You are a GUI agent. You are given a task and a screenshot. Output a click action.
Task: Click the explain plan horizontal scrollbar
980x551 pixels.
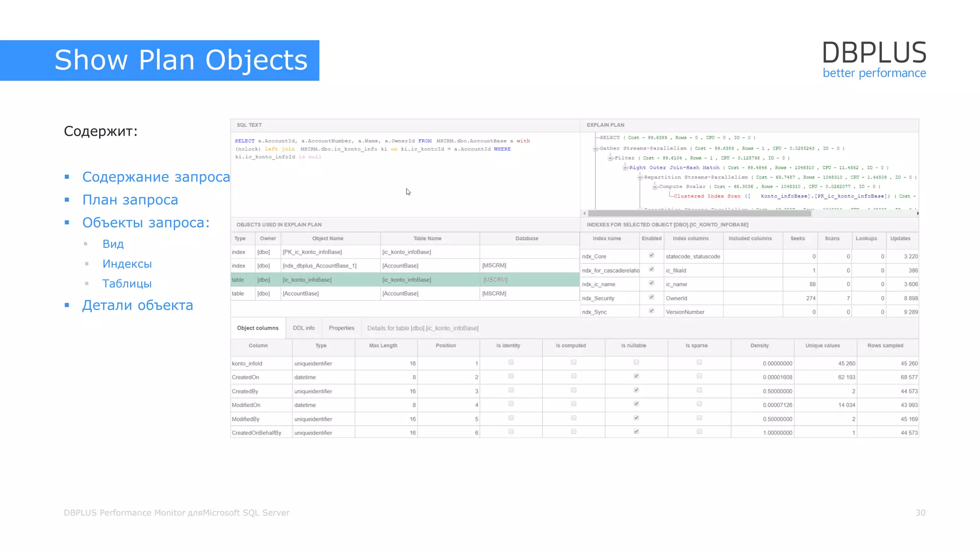700,213
